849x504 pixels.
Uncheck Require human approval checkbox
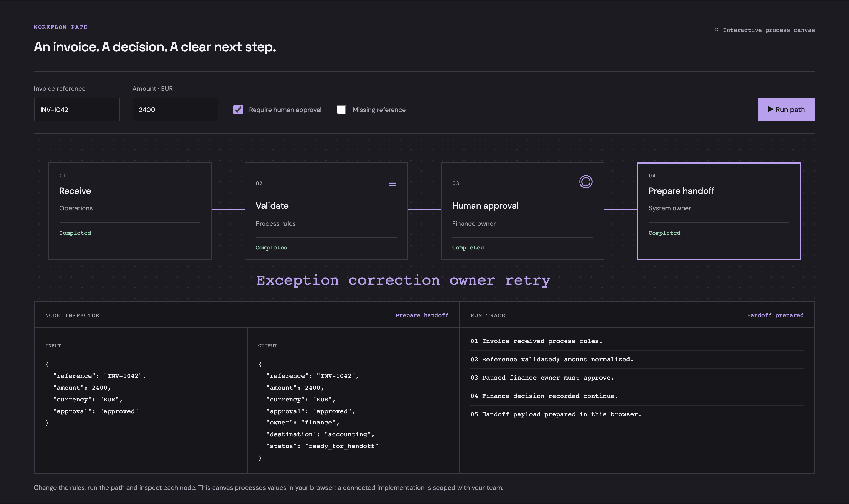tap(238, 109)
